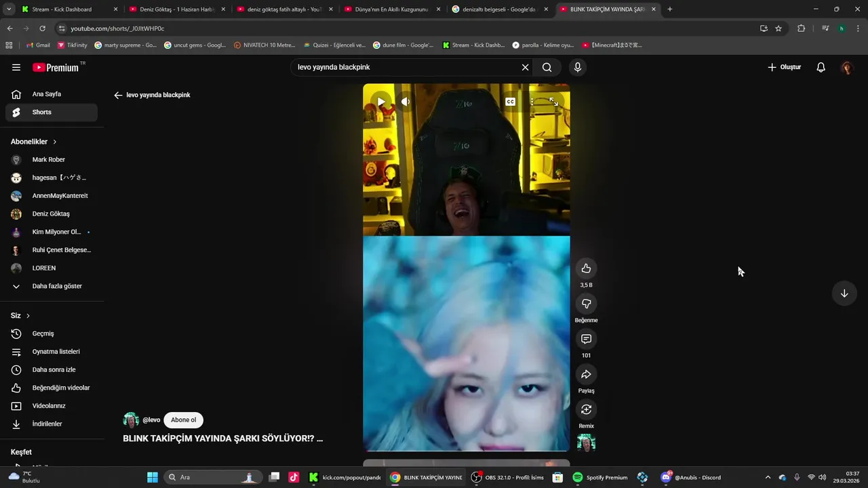The width and height of the screenshot is (868, 488).
Task: Open the Short's three-dot more menu
Action: (532, 102)
